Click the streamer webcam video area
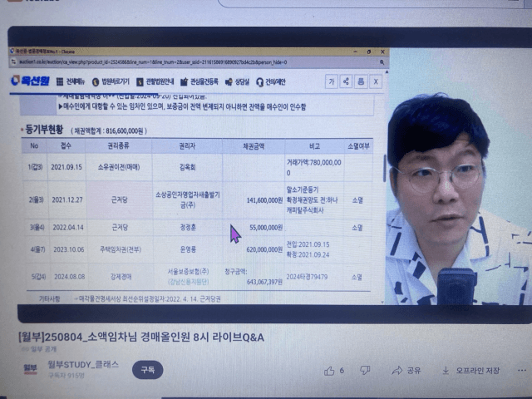 pyautogui.click(x=459, y=176)
